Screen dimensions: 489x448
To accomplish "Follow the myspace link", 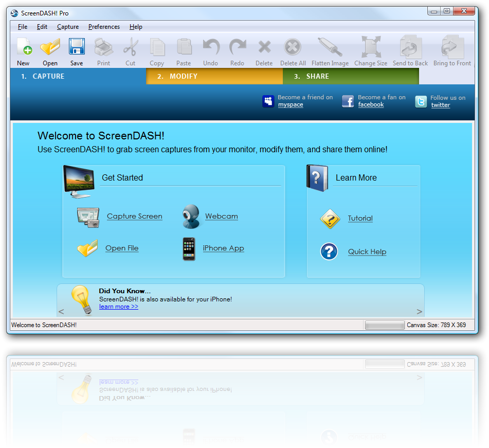I will tap(291, 105).
